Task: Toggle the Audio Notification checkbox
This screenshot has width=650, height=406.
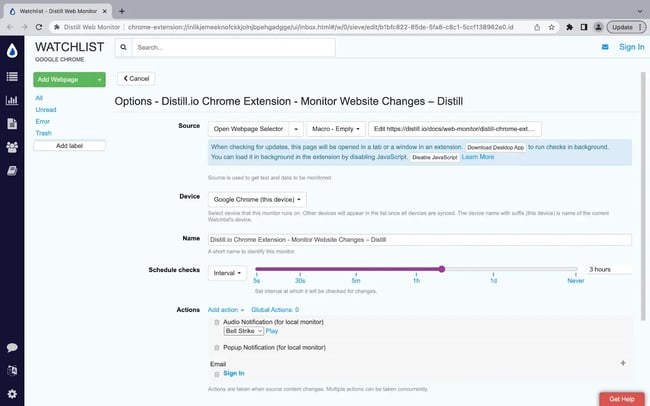Action: coord(216,322)
